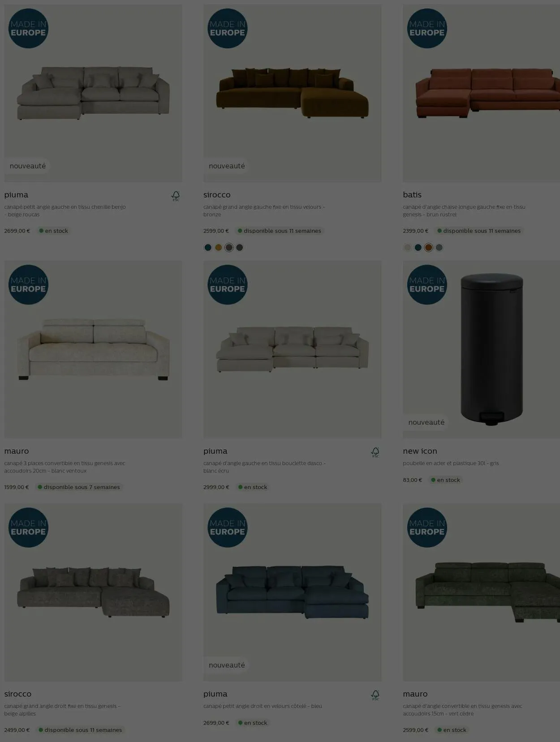This screenshot has width=560, height=742.
Task: Open the blue piuma angle sofa image
Action: [292, 592]
